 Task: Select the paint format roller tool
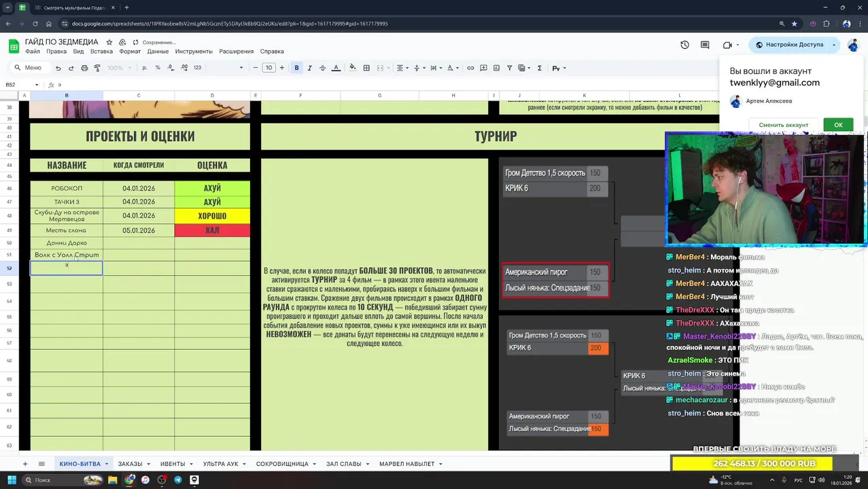(x=97, y=68)
